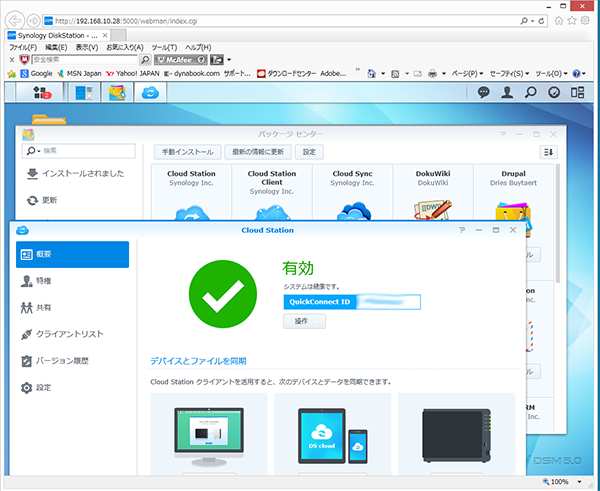Open the DSM search magnifier icon
This screenshot has width=600, height=491.
[x=530, y=92]
